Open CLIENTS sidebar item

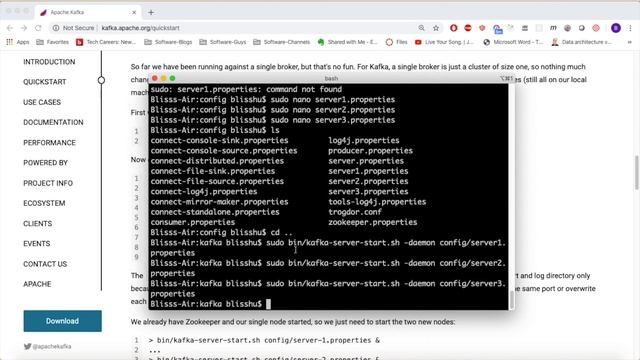click(x=38, y=224)
